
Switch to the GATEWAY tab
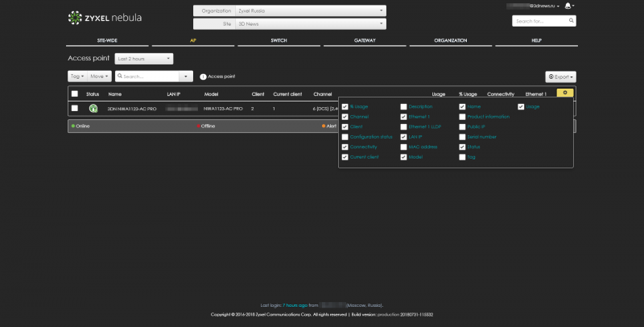pyautogui.click(x=365, y=40)
